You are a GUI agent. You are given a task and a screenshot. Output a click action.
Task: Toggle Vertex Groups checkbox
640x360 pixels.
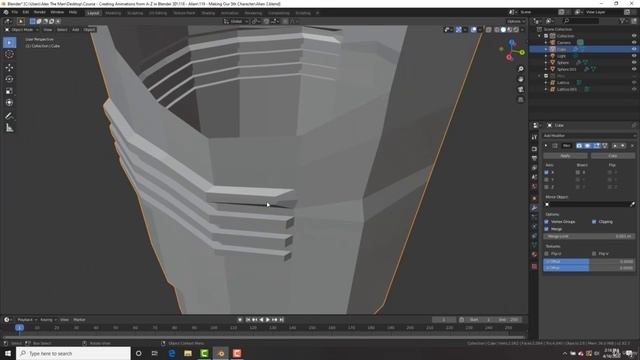547,222
